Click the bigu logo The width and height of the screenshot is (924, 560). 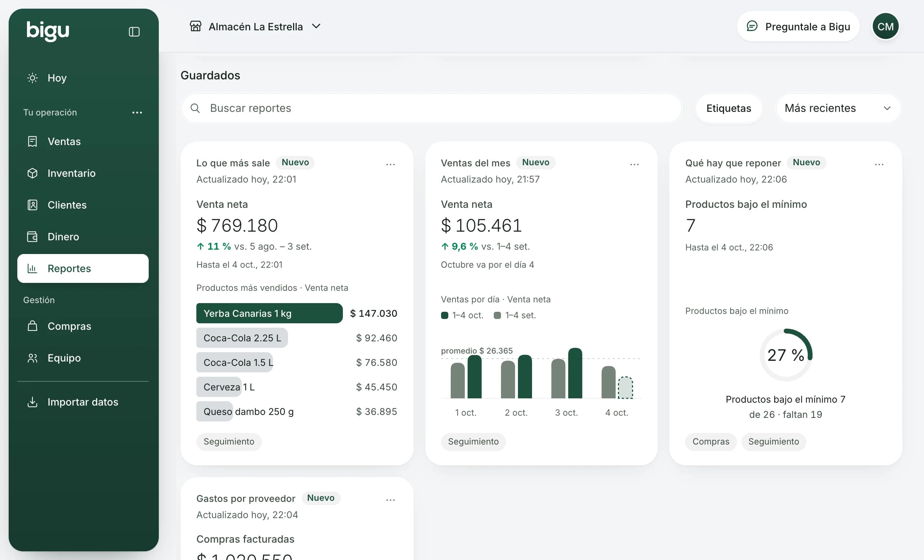[x=48, y=31]
